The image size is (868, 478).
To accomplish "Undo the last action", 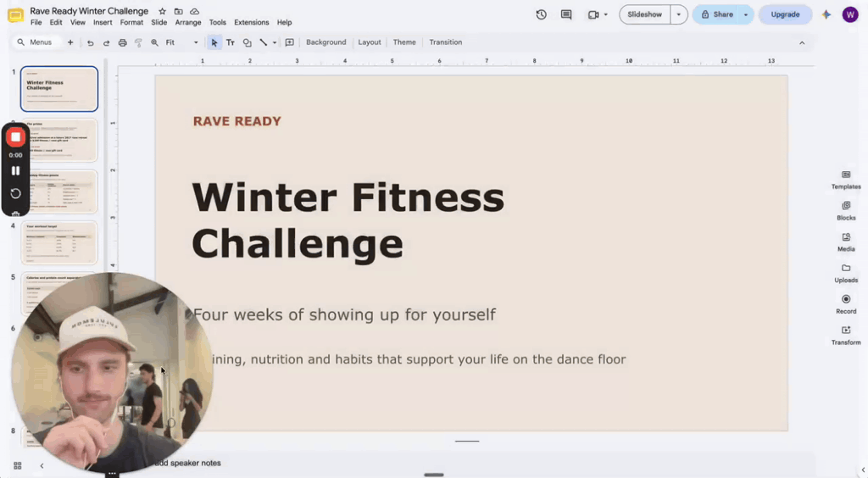I will [x=90, y=42].
